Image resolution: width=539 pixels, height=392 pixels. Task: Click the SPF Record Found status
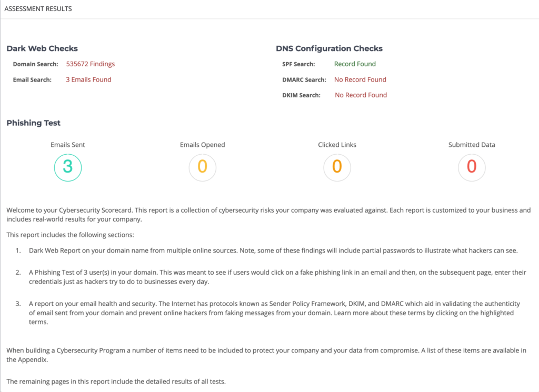coord(355,64)
